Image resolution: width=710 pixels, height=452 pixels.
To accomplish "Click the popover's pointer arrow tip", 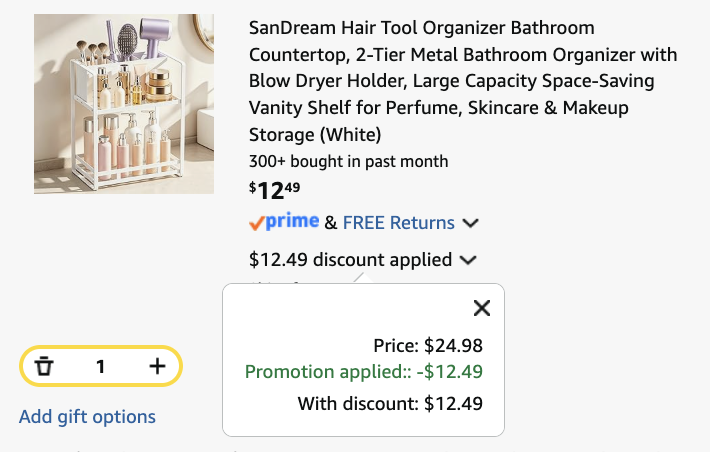I will [364, 275].
